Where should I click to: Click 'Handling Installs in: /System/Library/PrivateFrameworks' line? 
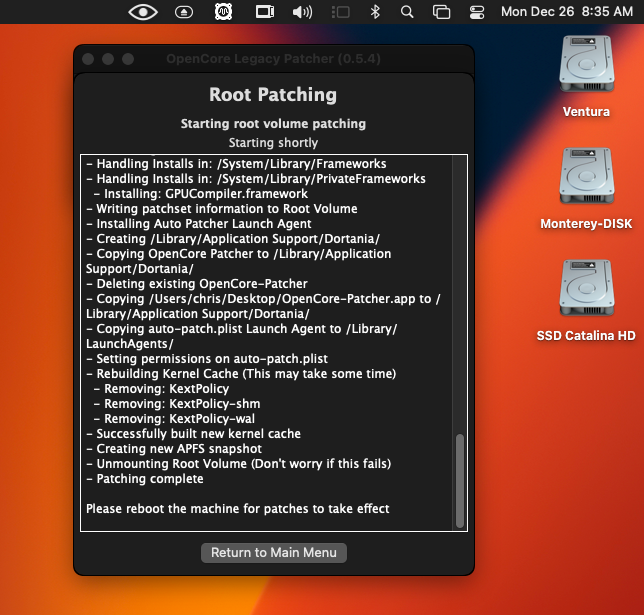(x=256, y=179)
